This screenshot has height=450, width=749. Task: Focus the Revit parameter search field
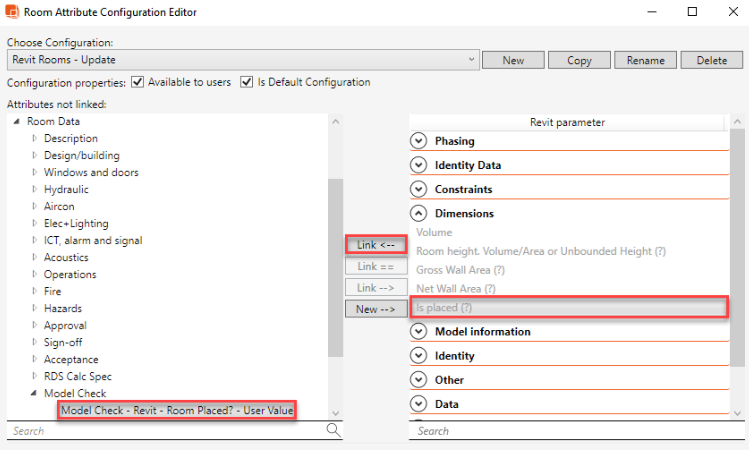click(x=570, y=431)
